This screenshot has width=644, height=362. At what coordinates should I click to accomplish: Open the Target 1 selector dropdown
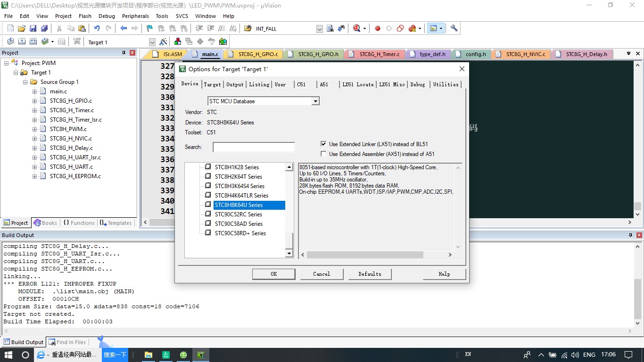[152, 42]
